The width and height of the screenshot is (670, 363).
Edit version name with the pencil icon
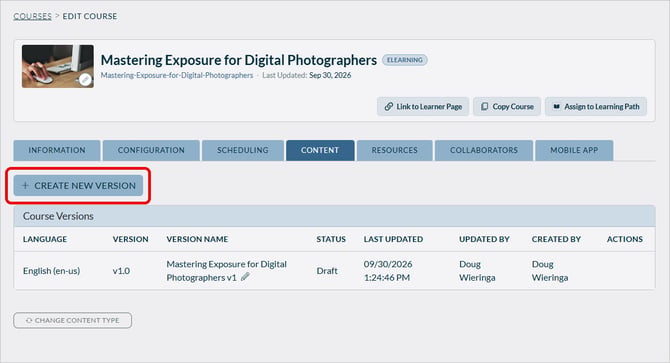coord(245,277)
